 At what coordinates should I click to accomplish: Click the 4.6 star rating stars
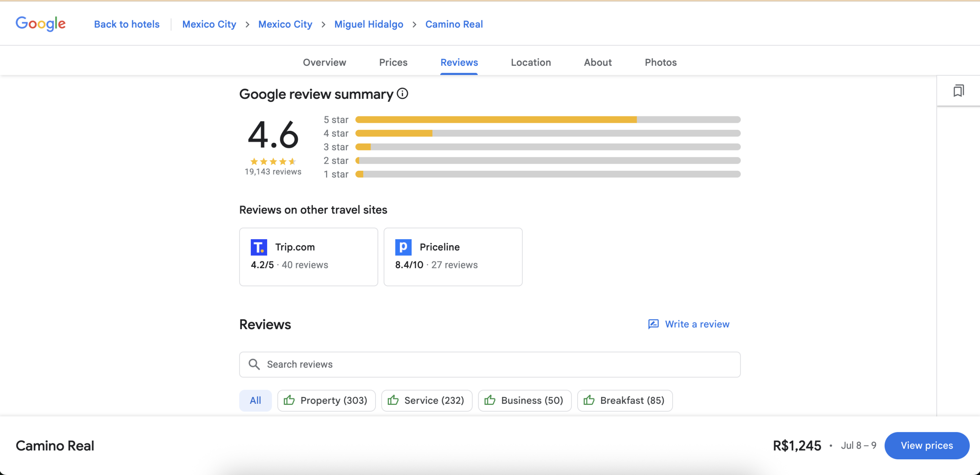273,162
